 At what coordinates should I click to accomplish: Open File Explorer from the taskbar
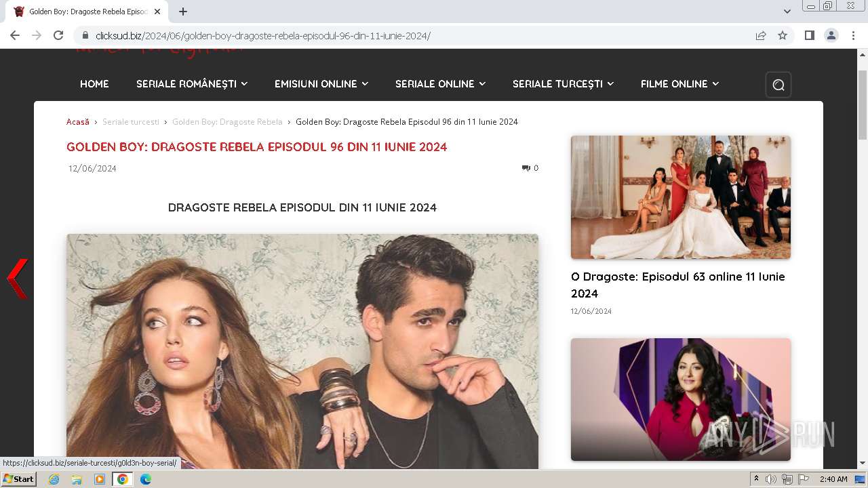point(77,479)
